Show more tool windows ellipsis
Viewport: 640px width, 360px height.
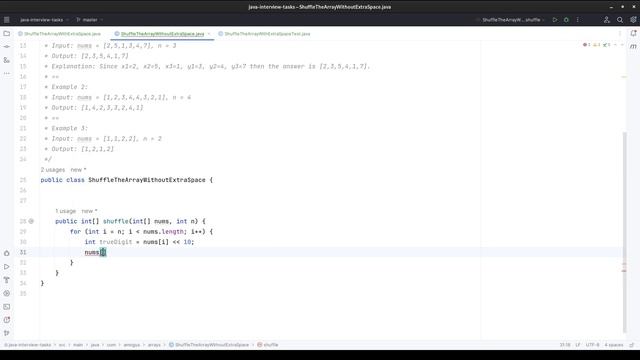click(7, 73)
